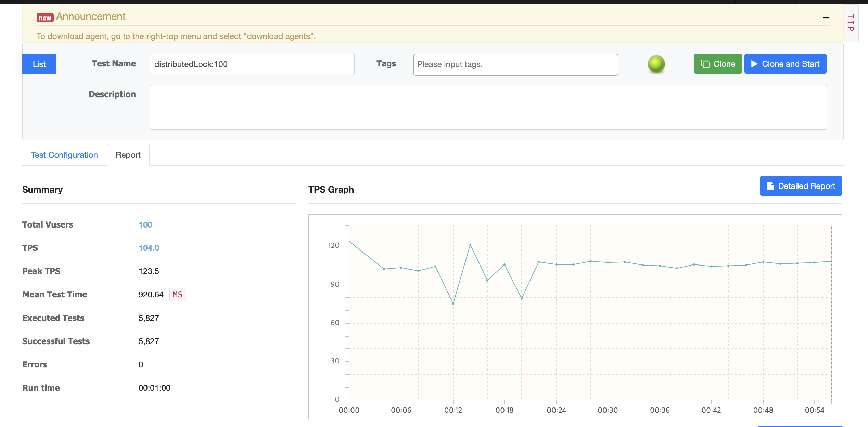This screenshot has width=868, height=427.
Task: Focus the Tags input field
Action: pos(515,64)
